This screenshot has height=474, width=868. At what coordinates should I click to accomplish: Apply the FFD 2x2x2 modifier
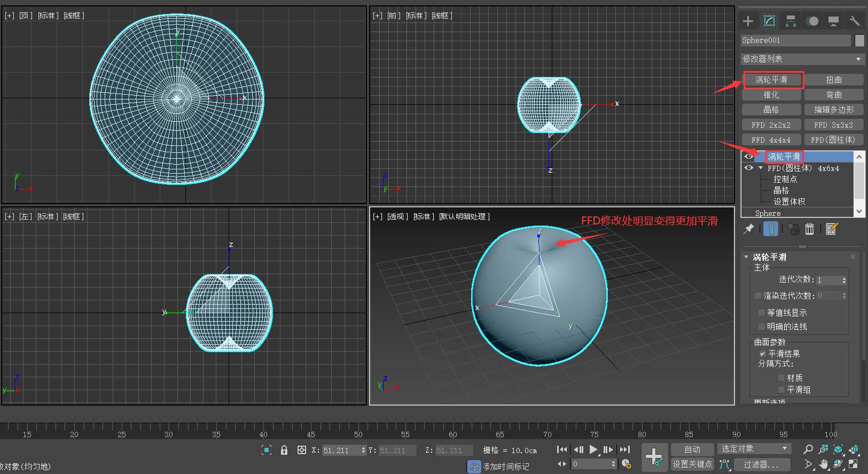[x=771, y=125]
